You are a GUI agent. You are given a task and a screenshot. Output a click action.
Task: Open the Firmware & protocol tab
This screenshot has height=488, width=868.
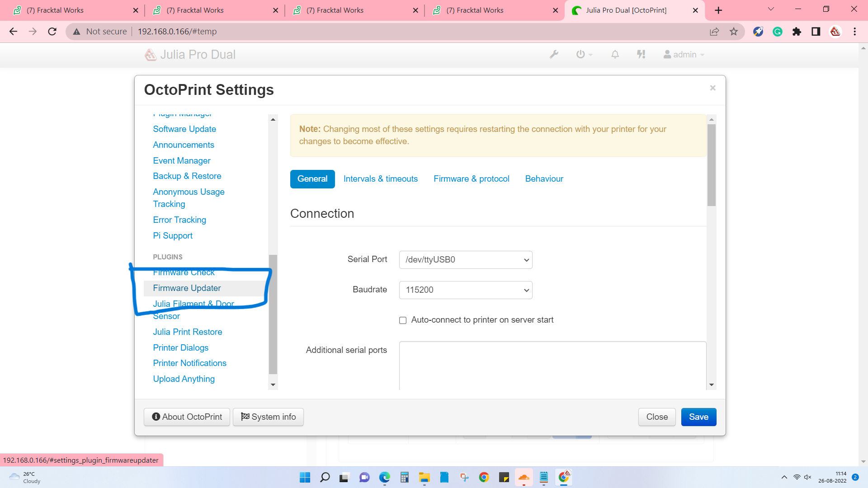(471, 179)
